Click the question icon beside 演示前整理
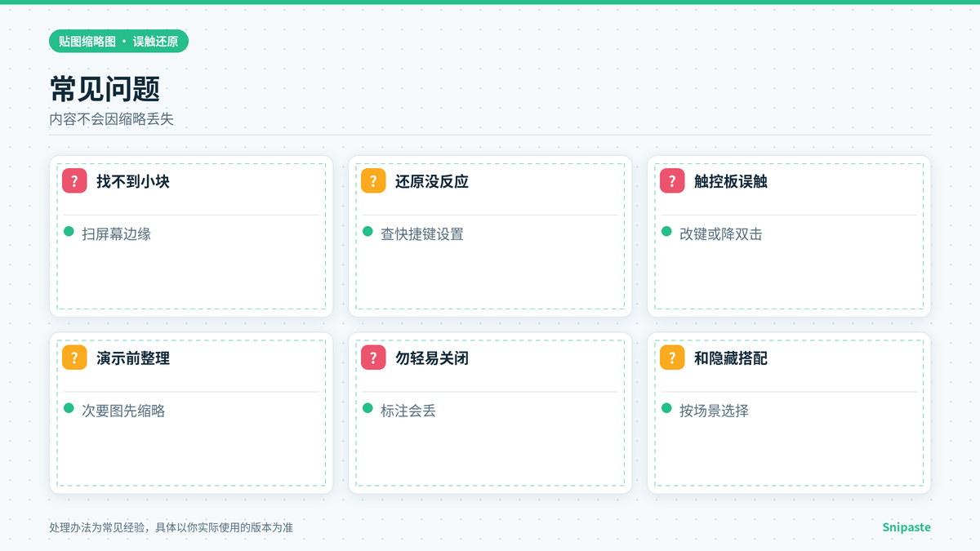Screen dimensions: 980x551 [x=74, y=358]
